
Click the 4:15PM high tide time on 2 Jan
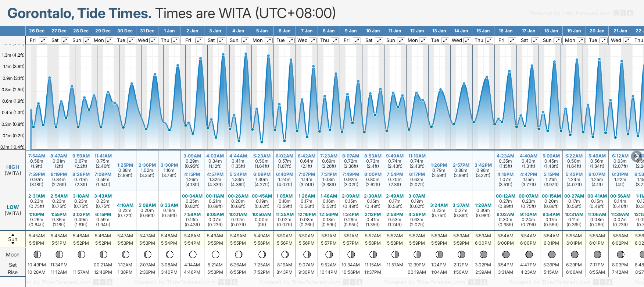click(192, 174)
